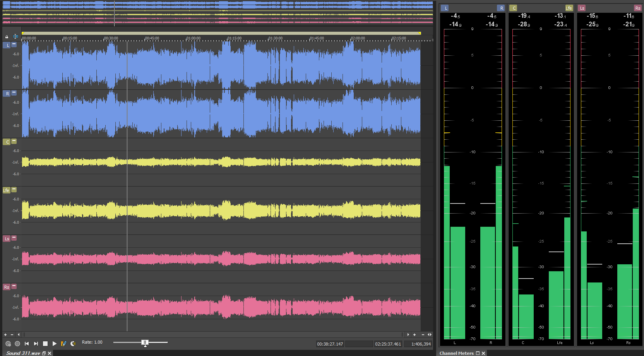Click the Lfe meter header badge
Viewport: 644px width, 356px height.
569,8
